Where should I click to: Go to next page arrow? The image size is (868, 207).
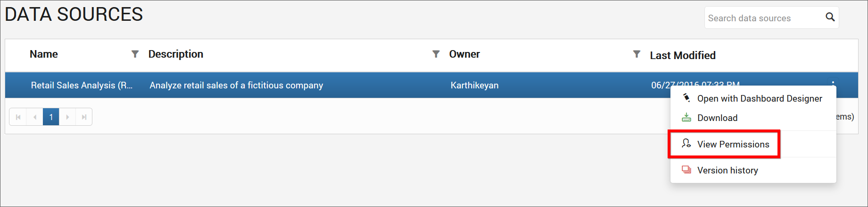click(x=67, y=117)
